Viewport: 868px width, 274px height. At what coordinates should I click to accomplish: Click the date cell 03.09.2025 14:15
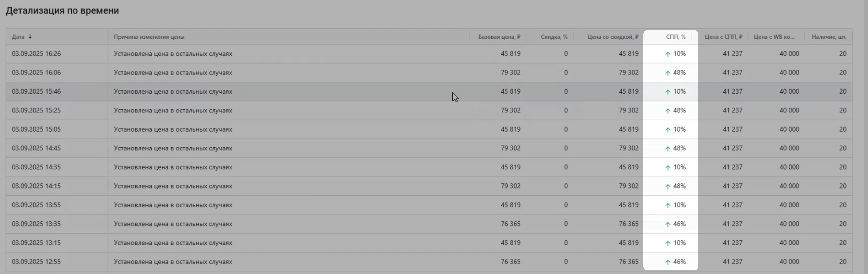[36, 186]
